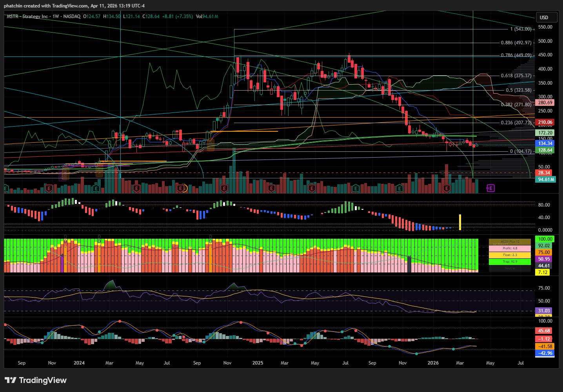Click the purple upcoming earnings E marker
Image resolution: width=563 pixels, height=392 pixels.
tap(490, 189)
